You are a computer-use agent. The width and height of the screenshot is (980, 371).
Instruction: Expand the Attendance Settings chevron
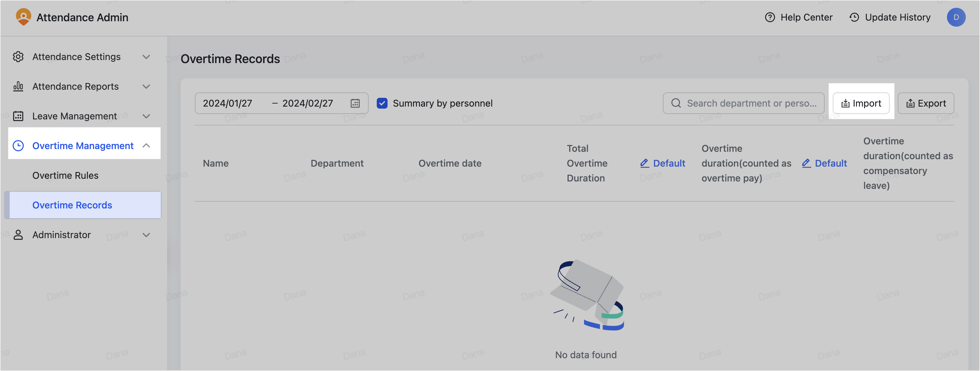[x=146, y=57]
